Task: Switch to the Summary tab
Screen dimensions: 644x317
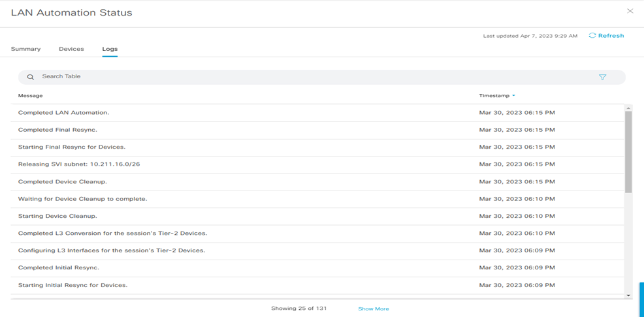Action: tap(25, 49)
